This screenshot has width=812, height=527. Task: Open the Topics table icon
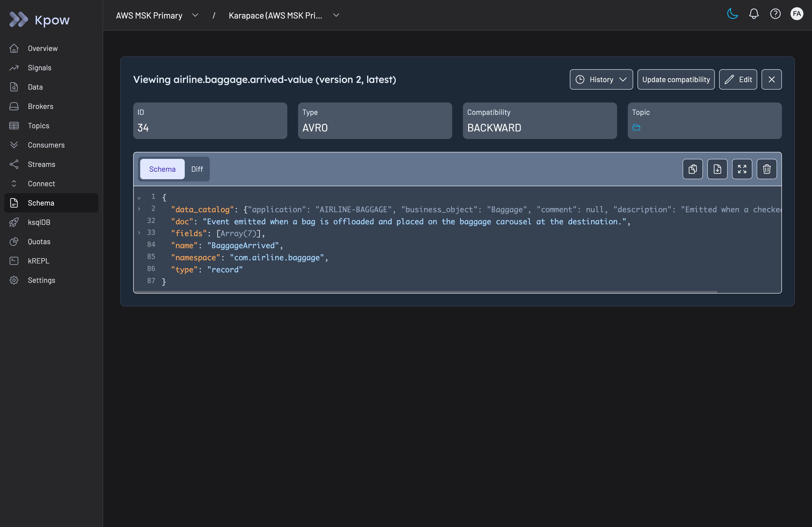[x=14, y=126]
